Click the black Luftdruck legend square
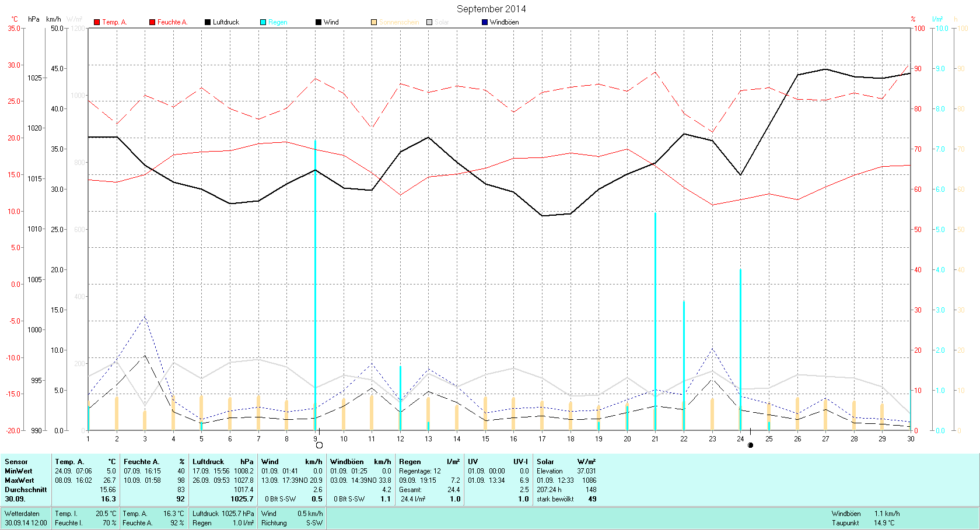The width and height of the screenshot is (980, 530). click(208, 22)
